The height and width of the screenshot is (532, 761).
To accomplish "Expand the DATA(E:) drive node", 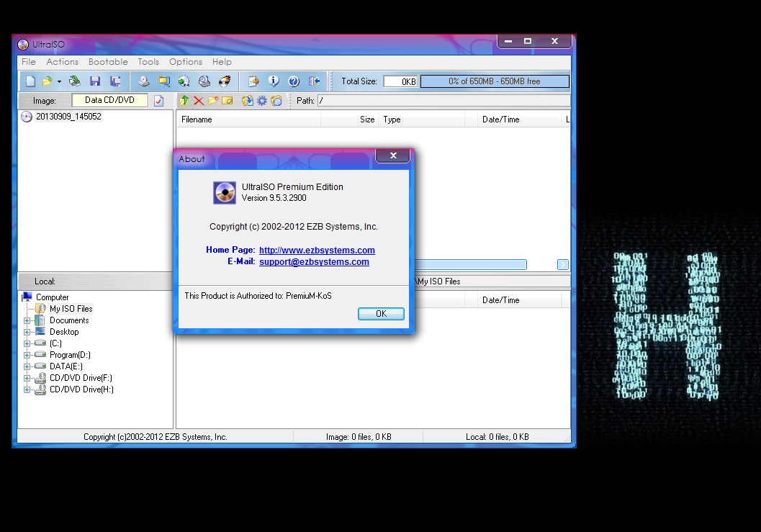I will (27, 366).
